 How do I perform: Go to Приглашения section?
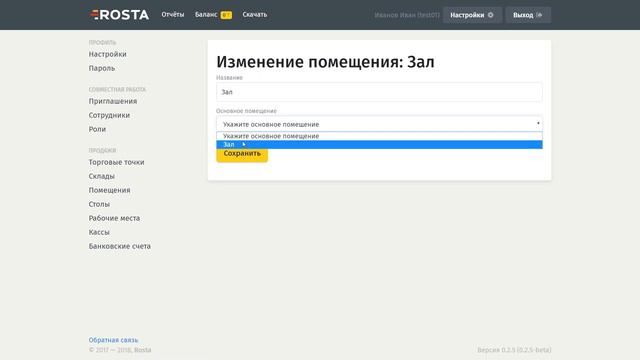pos(113,101)
